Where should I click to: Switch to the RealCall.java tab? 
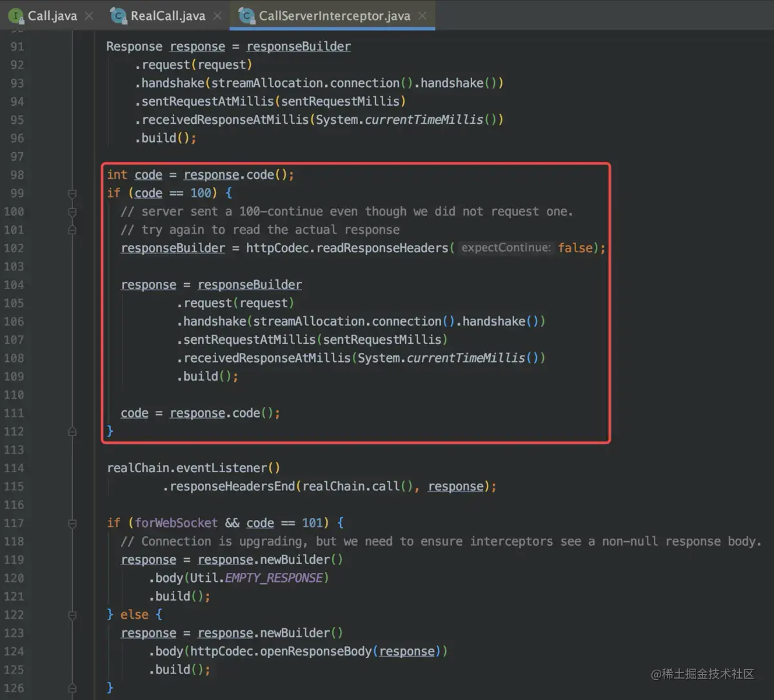click(x=167, y=15)
